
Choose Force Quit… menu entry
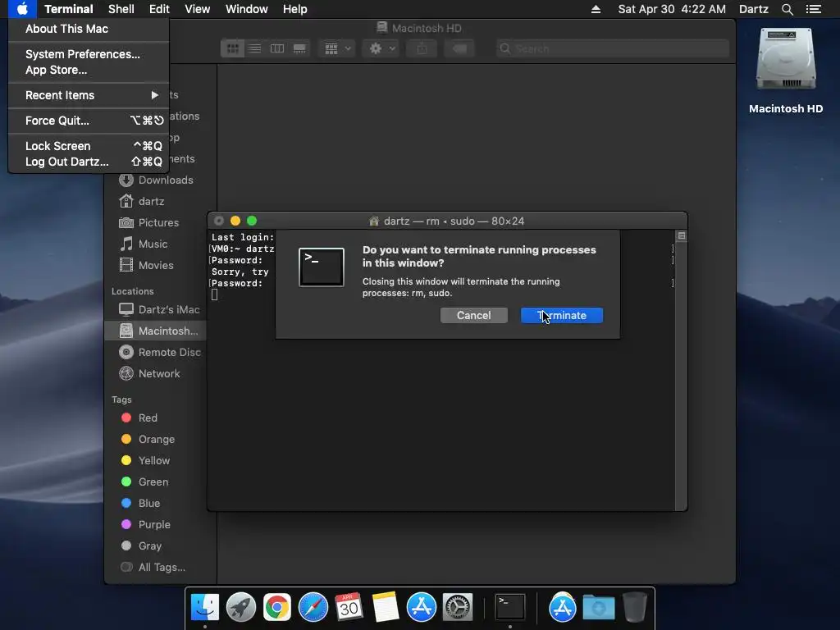coord(89,121)
